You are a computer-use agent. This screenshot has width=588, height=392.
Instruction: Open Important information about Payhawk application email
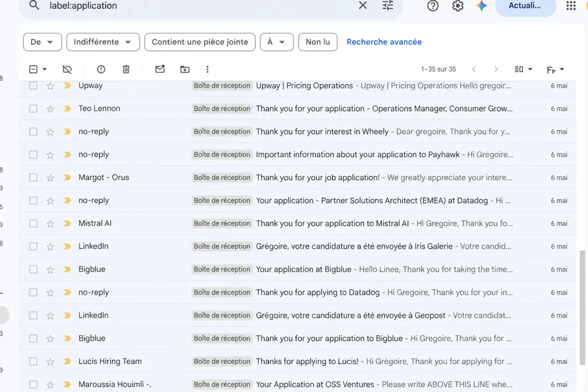click(358, 154)
